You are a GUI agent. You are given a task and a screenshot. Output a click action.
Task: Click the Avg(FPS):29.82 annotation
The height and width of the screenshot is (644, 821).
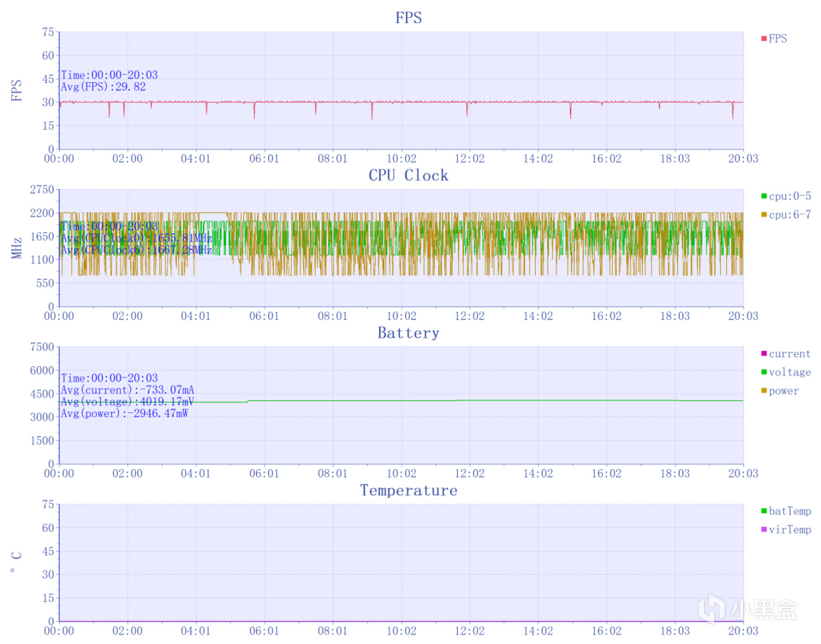tap(103, 87)
